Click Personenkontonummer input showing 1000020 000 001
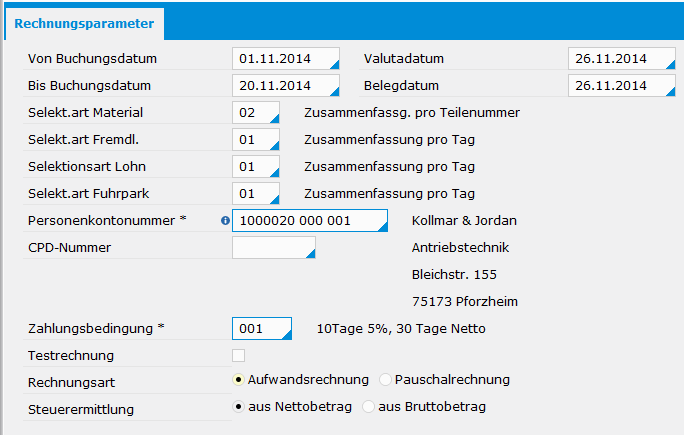This screenshot has width=684, height=435. [x=310, y=220]
